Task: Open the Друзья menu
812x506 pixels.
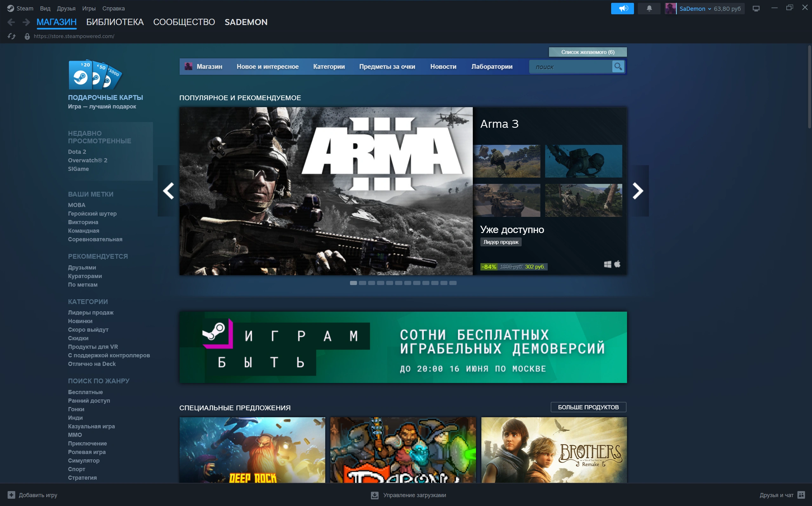Action: pyautogui.click(x=66, y=8)
